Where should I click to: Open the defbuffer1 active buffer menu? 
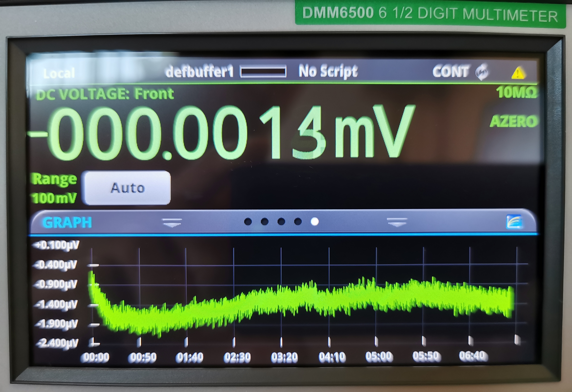point(199,72)
